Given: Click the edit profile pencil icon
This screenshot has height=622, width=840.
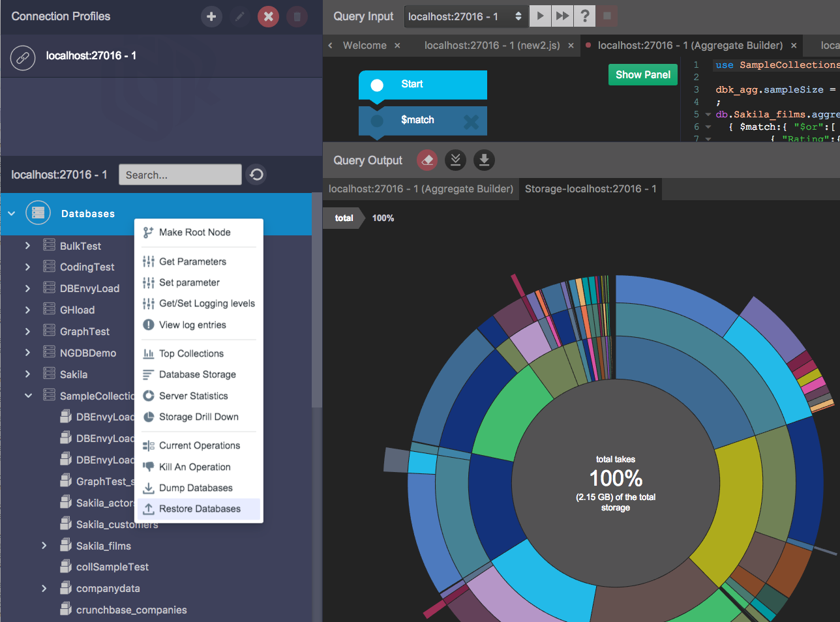Looking at the screenshot, I should 240,16.
